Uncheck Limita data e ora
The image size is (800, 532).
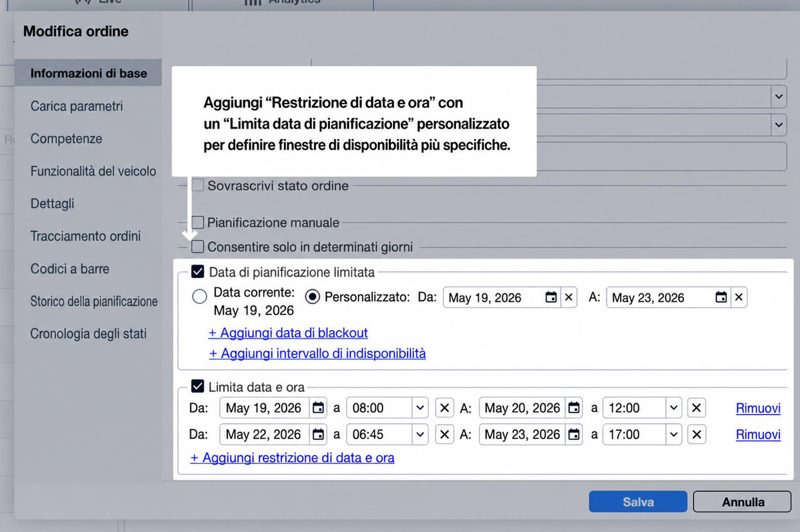197,386
